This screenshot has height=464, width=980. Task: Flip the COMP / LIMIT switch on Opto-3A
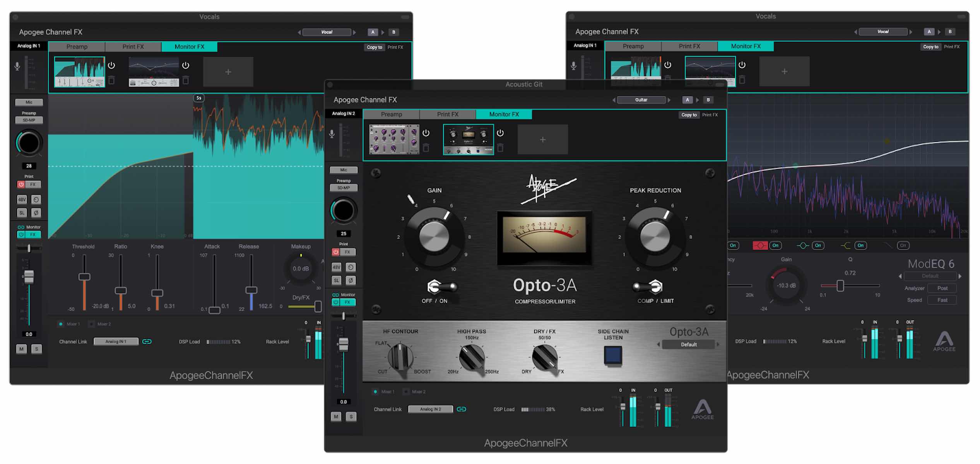[648, 287]
